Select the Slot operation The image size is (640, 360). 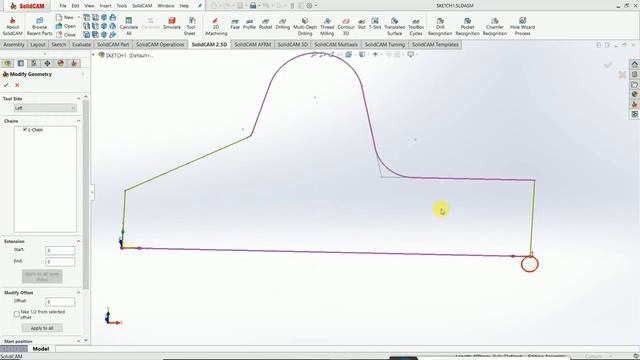(x=362, y=24)
